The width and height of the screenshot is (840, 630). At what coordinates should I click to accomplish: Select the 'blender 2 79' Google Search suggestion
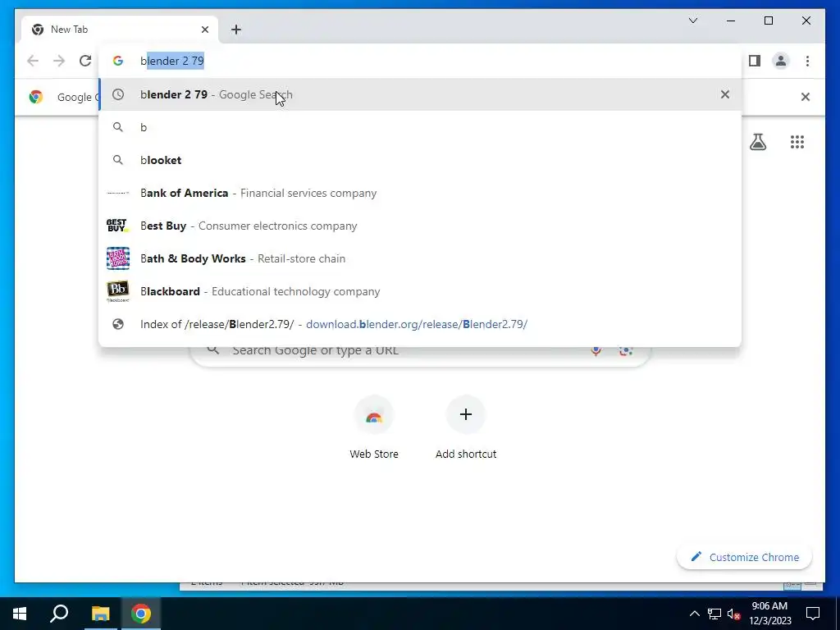(420, 94)
